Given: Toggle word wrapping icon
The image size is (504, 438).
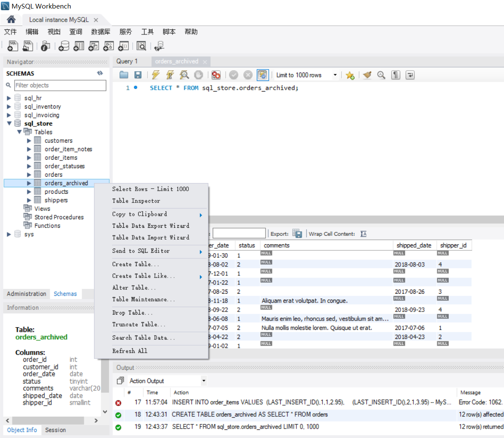Looking at the screenshot, I should point(410,75).
